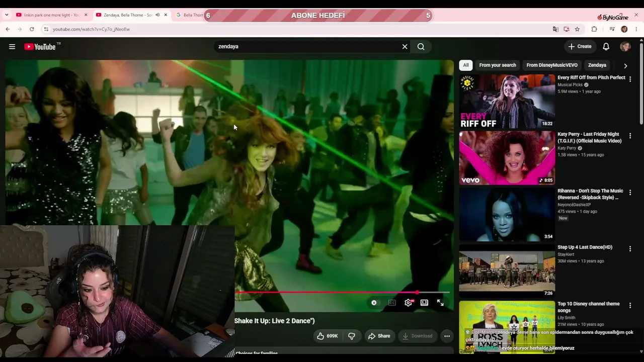Enter fullscreen in the video player
644x362 pixels.
(440, 303)
